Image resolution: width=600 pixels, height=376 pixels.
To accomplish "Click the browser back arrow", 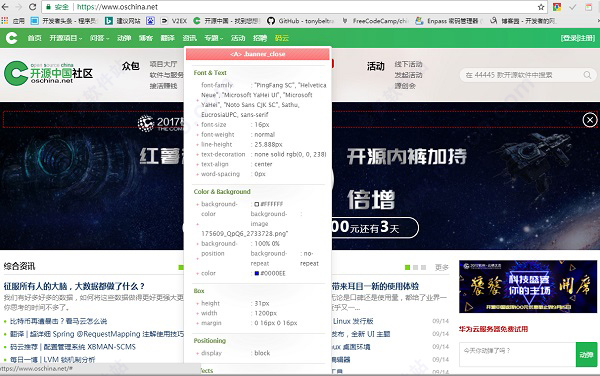I will click(x=5, y=7).
